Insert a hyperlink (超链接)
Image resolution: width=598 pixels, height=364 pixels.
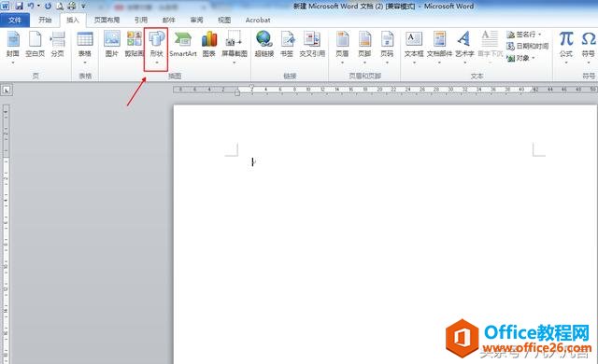(263, 45)
